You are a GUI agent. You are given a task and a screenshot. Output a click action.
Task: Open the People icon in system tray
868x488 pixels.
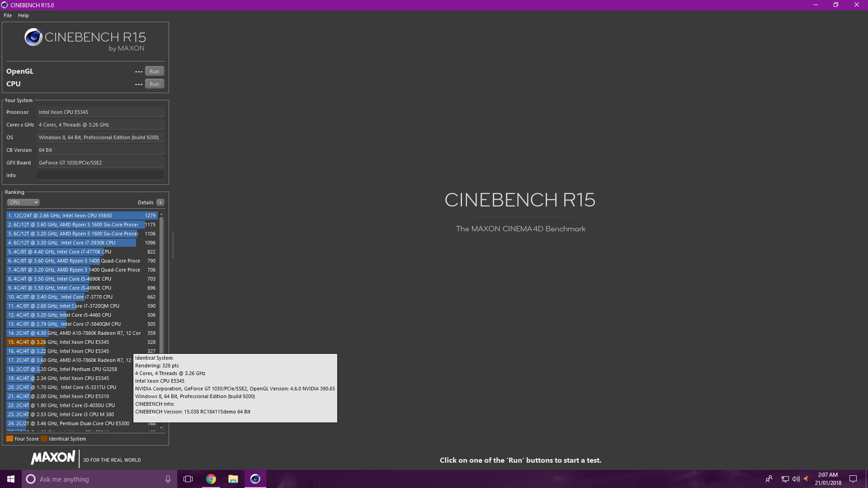[769, 479]
